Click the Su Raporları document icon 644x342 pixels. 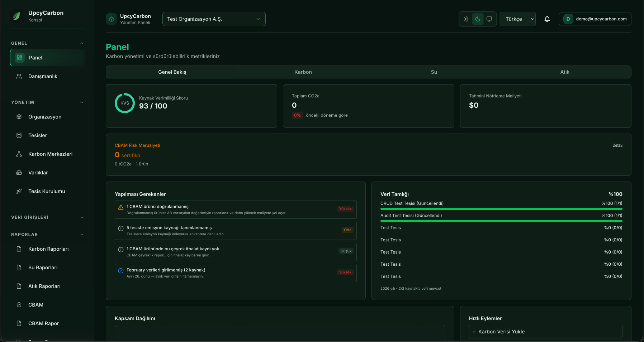click(x=19, y=268)
